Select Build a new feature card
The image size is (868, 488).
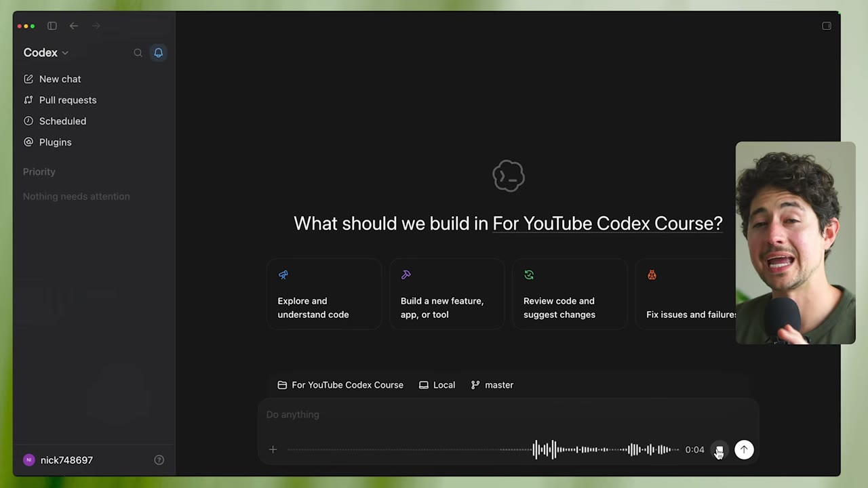click(447, 294)
